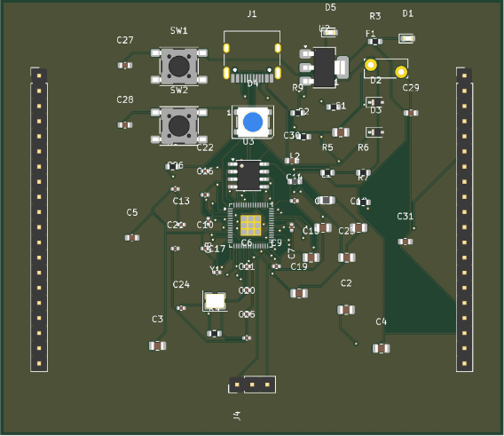The width and height of the screenshot is (504, 436).
Task: Click the capacitor below the C27 label
Action: point(125,66)
